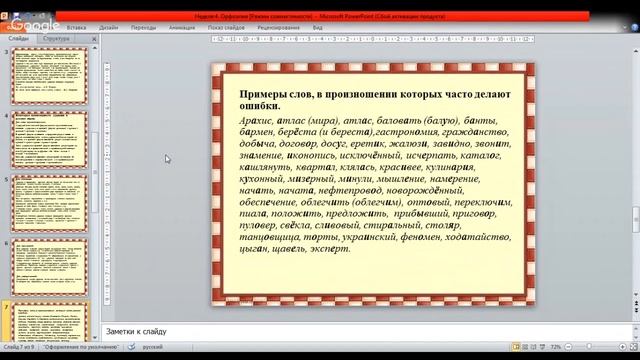The image size is (640, 360).
Task: Click the zoom out minus button
Action: click(568, 347)
